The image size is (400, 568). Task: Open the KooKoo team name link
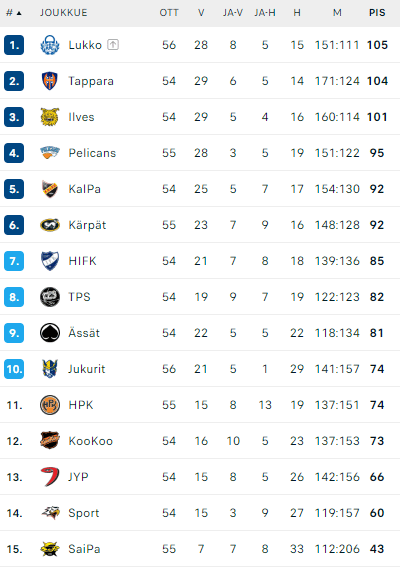click(x=91, y=441)
